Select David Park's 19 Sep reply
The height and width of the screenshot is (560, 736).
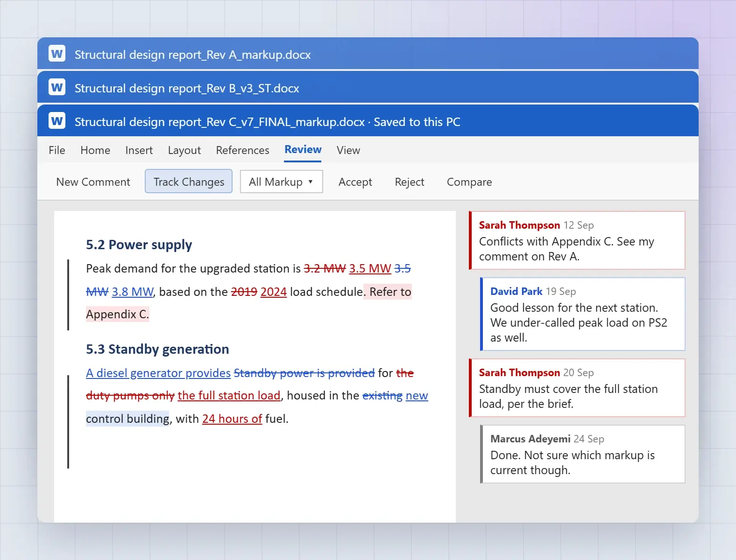583,314
